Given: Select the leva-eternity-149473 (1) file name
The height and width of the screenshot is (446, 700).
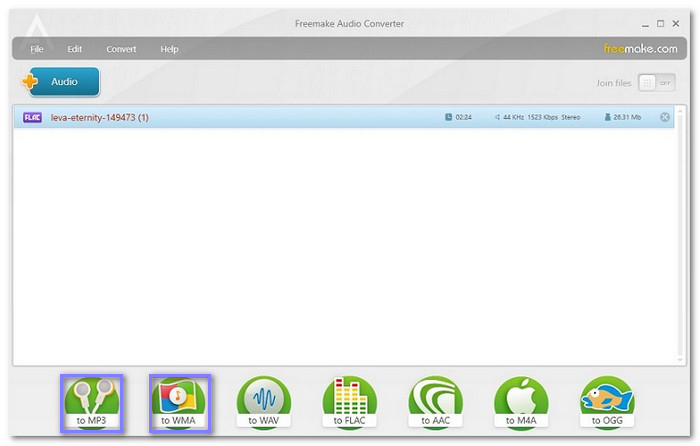Looking at the screenshot, I should pyautogui.click(x=100, y=117).
